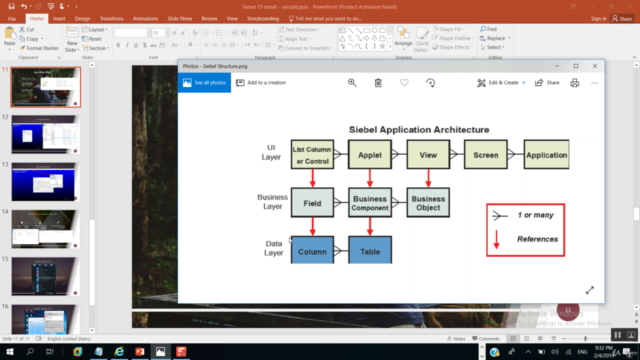
Task: Click the Arrange tool in Drawing group
Action: click(x=403, y=38)
